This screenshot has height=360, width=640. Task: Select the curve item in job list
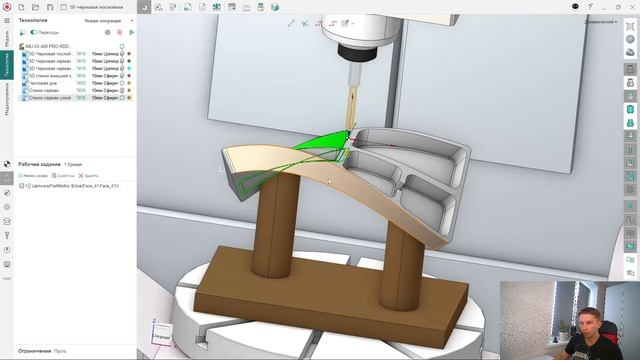75,186
